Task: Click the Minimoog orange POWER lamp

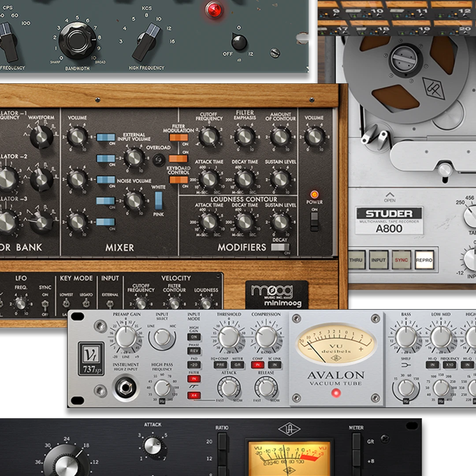Action: (315, 194)
